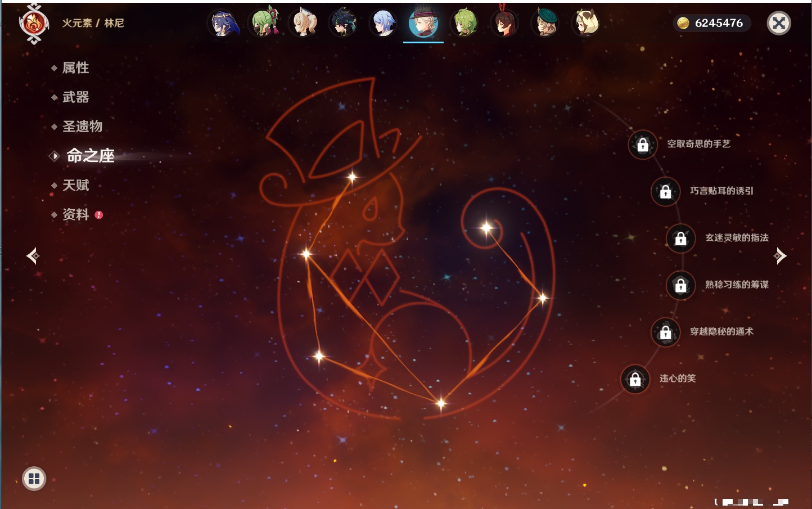The image size is (812, 509).
Task: Click the Pyro element emblem
Action: (x=34, y=24)
